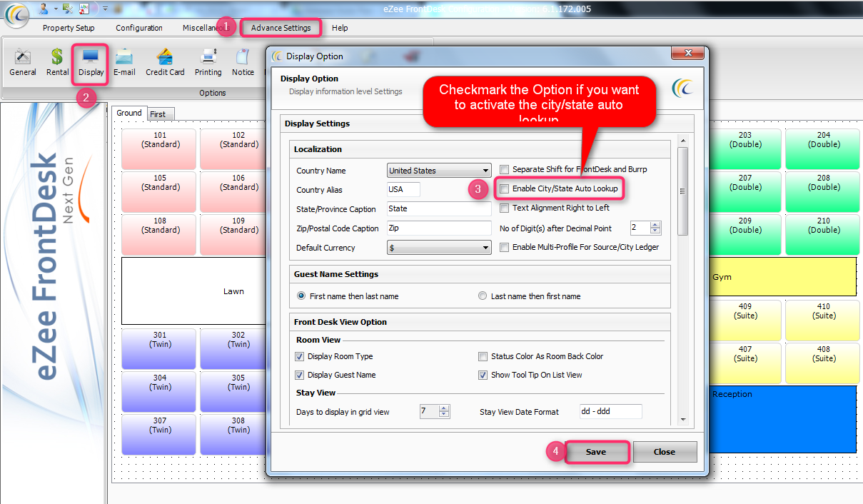Select room 301 Twin tile
The height and width of the screenshot is (504, 863).
[159, 348]
